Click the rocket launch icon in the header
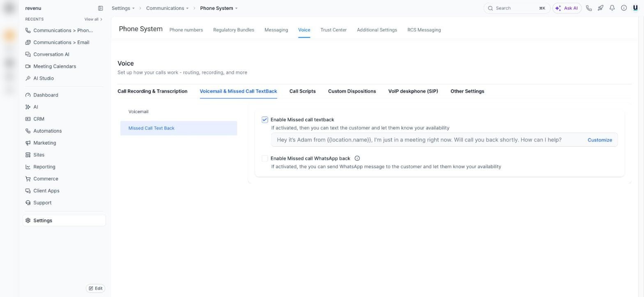Screen dimensions: 644x297 coord(600,8)
